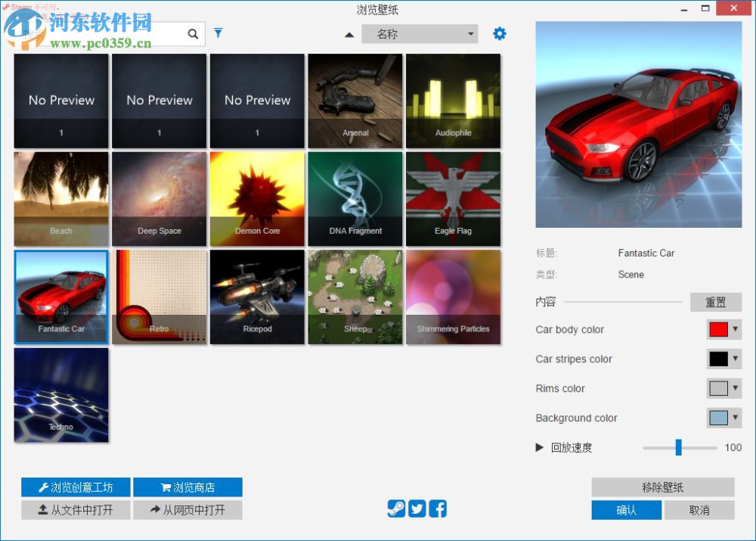Maximize the 浏览壁纸 window
The height and width of the screenshot is (541, 756).
[705, 8]
